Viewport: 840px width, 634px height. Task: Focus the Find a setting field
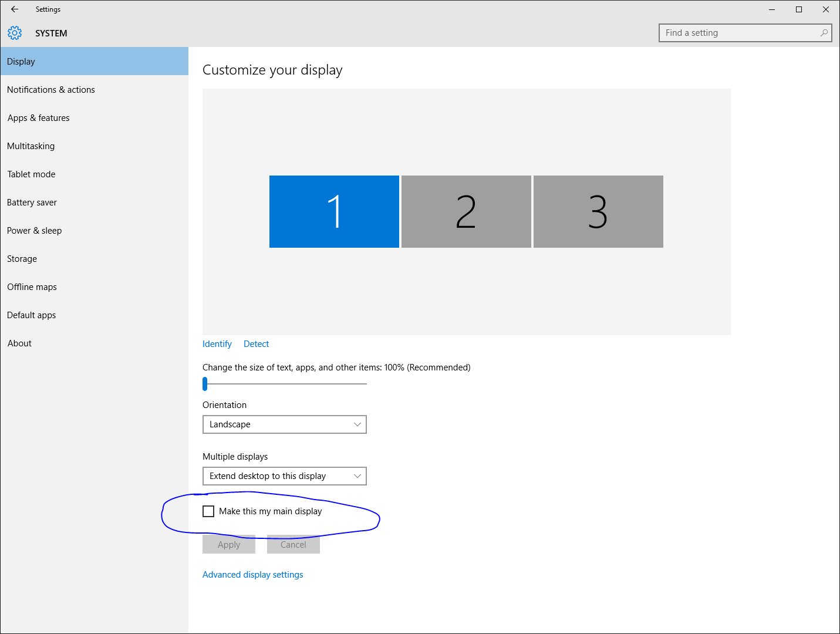pyautogui.click(x=745, y=33)
